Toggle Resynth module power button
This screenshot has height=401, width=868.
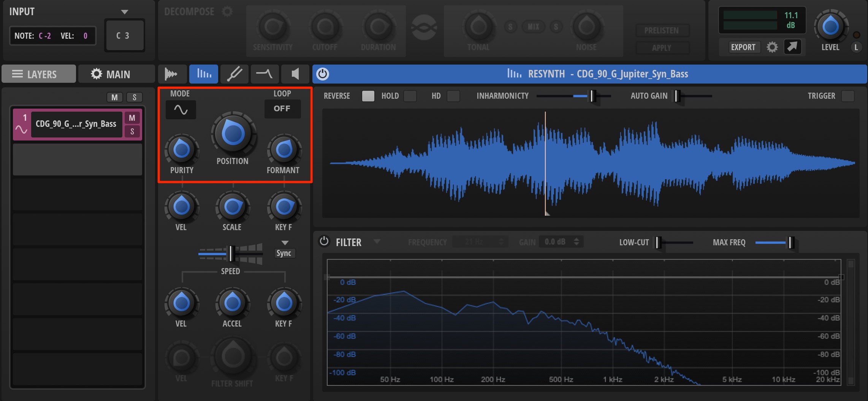pyautogui.click(x=323, y=74)
